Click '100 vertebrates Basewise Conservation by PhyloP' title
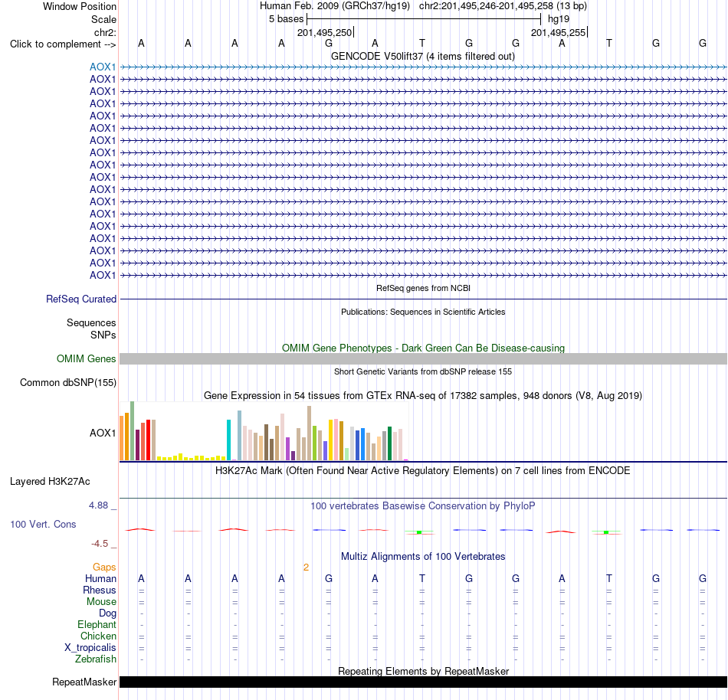This screenshot has width=728, height=700. [423, 506]
